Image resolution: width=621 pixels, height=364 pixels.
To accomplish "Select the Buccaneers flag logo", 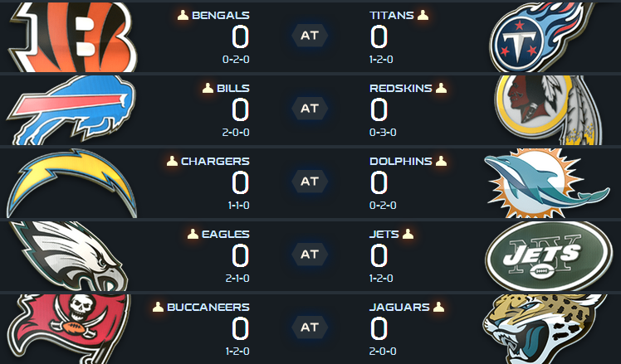I will (x=71, y=327).
